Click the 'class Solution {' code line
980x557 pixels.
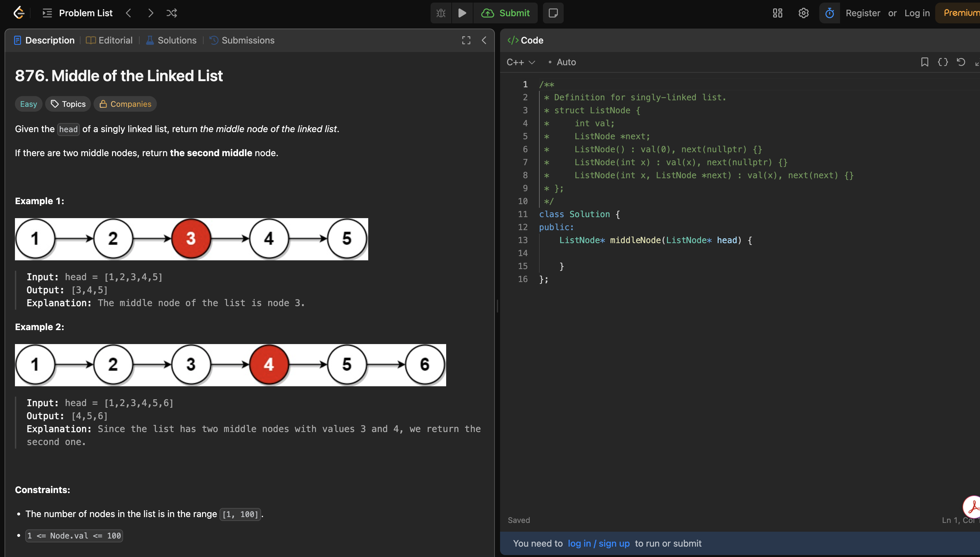pyautogui.click(x=579, y=214)
